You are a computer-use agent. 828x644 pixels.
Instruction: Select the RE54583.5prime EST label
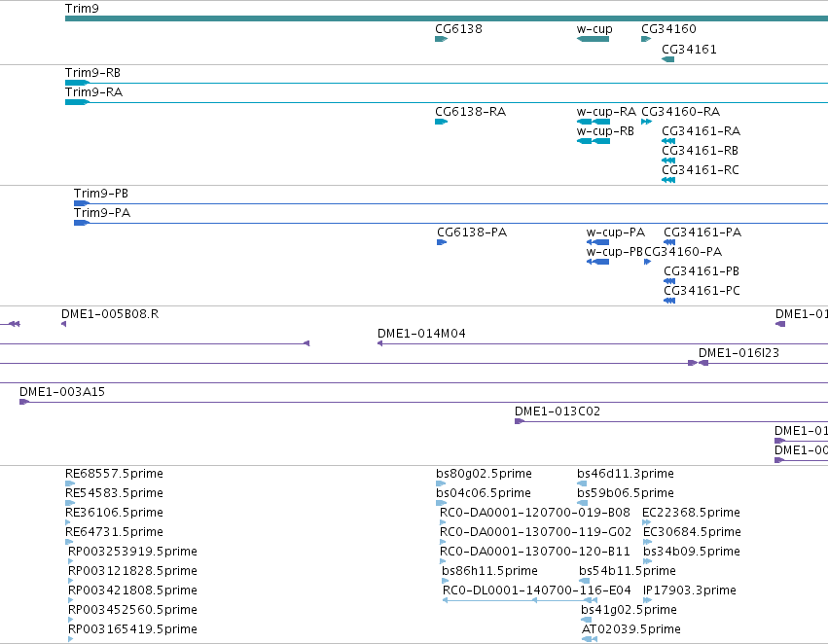click(x=114, y=493)
